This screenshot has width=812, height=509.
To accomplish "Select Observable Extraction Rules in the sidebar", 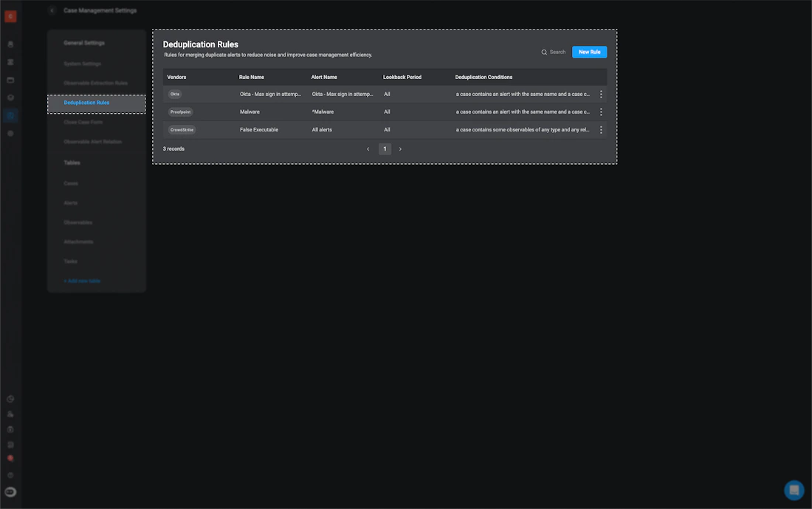I will [97, 83].
